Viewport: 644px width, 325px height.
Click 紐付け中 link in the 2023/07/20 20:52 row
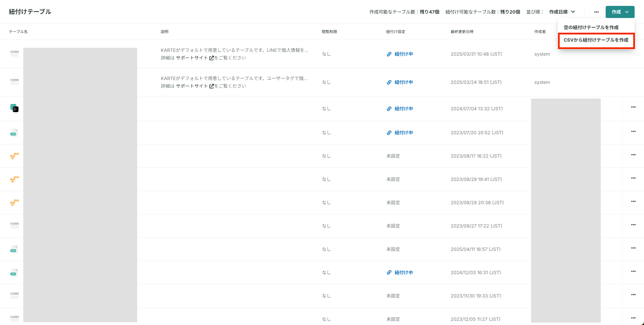[x=404, y=133]
